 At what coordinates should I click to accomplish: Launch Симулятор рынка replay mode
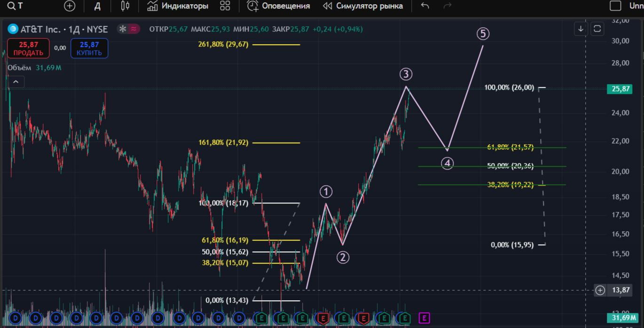362,6
